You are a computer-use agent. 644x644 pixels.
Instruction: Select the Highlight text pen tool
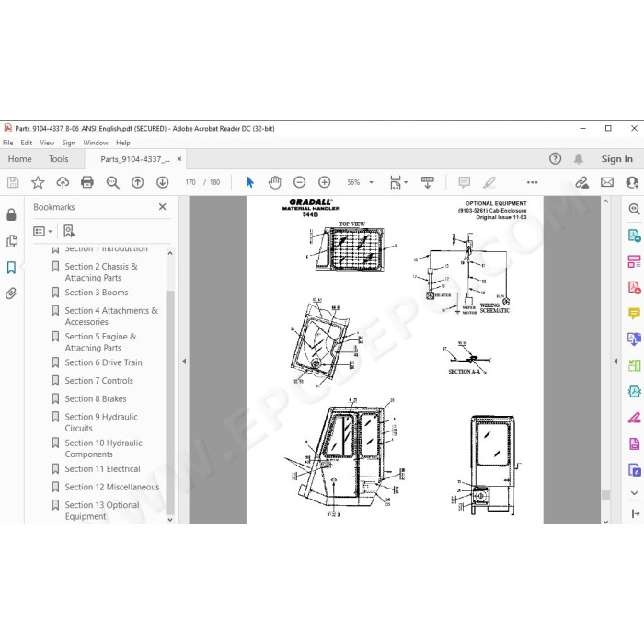pos(489,182)
